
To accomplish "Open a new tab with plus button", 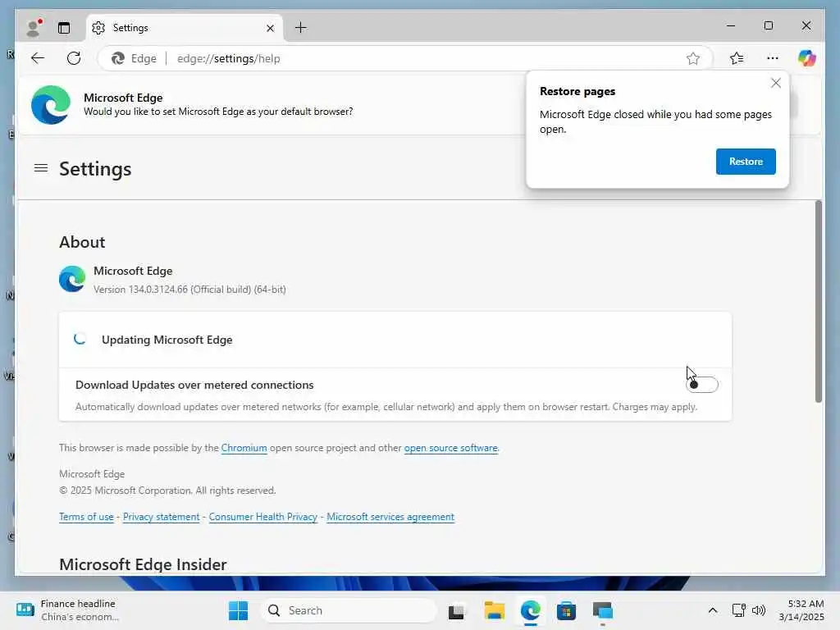I will [x=301, y=27].
